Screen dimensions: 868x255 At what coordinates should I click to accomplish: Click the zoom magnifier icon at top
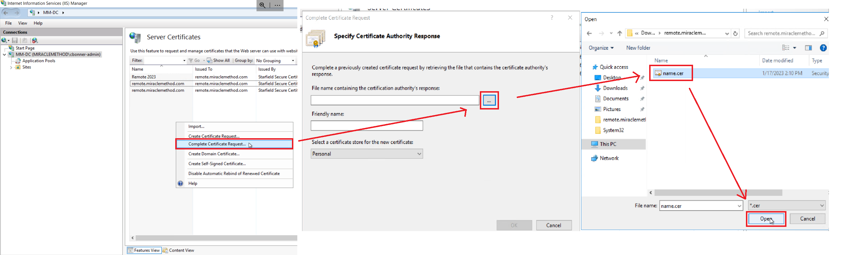point(262,5)
